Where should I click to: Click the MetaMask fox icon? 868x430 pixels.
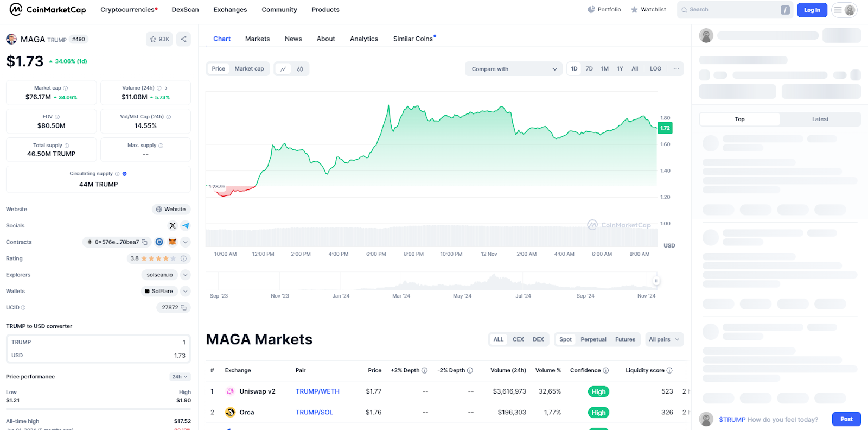pos(173,242)
